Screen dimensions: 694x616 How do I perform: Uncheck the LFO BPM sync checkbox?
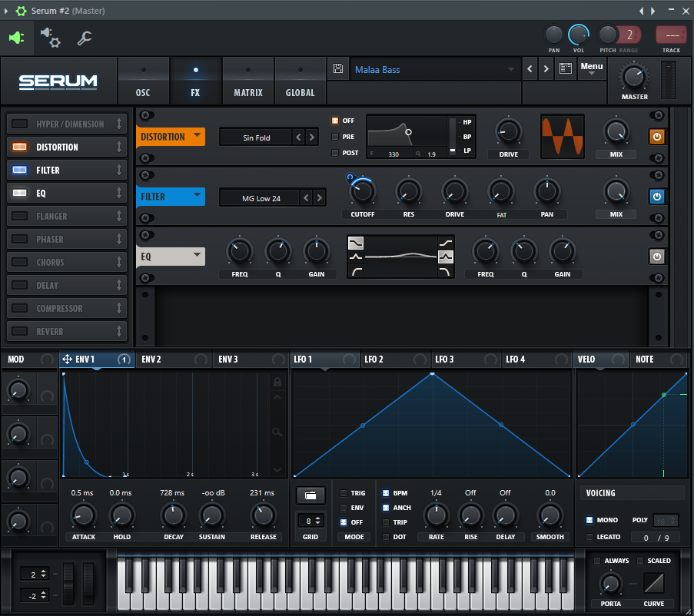386,493
